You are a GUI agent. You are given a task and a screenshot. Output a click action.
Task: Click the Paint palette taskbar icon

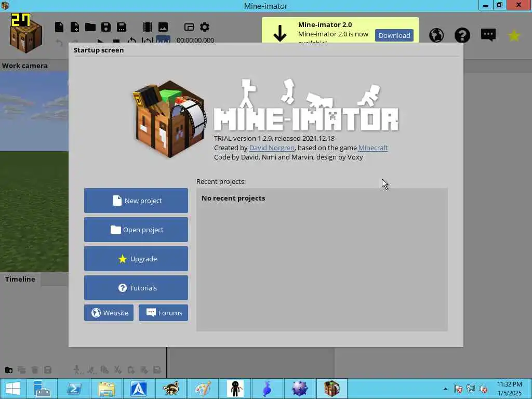pos(203,389)
